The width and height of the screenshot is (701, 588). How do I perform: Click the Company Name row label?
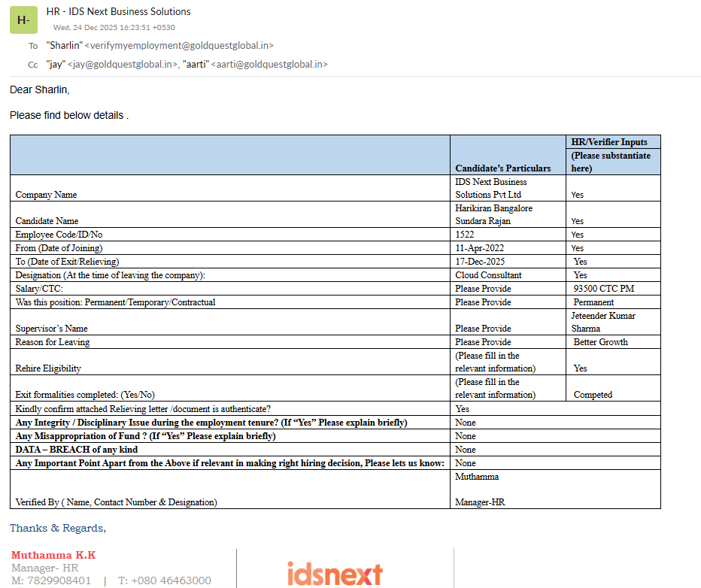(x=46, y=195)
